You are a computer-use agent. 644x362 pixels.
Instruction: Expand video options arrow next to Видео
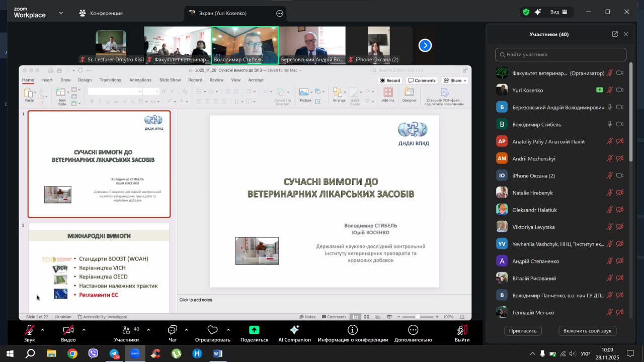click(84, 330)
